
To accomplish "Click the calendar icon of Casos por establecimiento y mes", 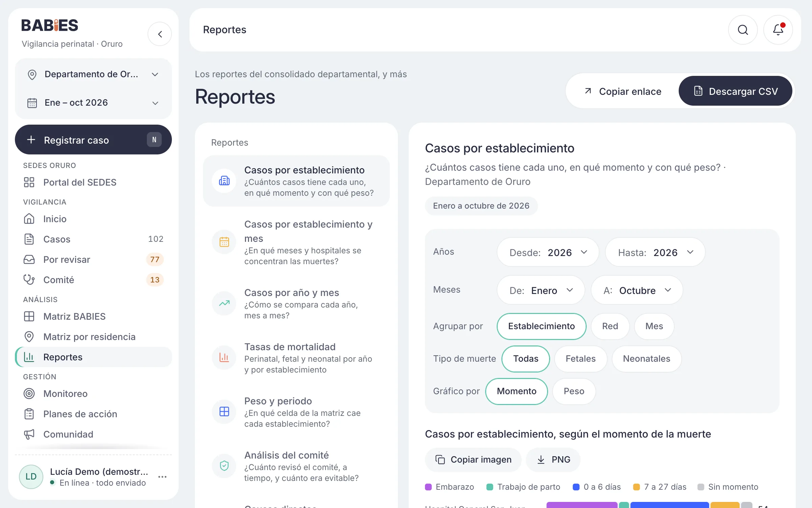I will pos(224,242).
